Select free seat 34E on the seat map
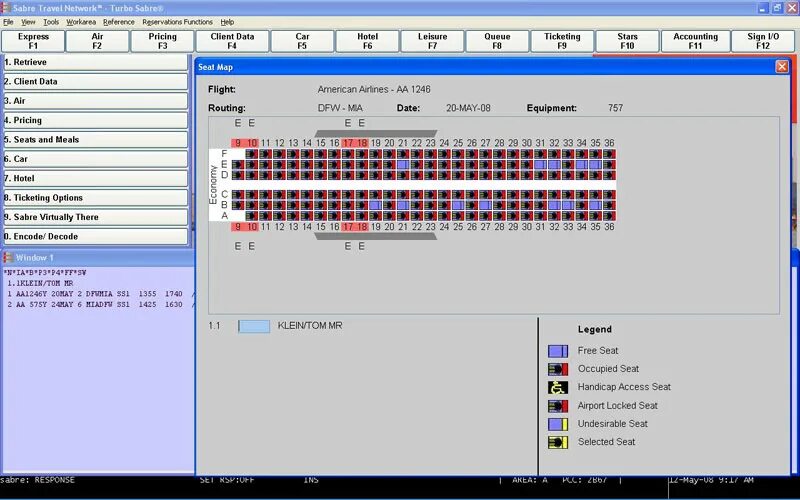Screen dimensions: 800x500 (582, 165)
